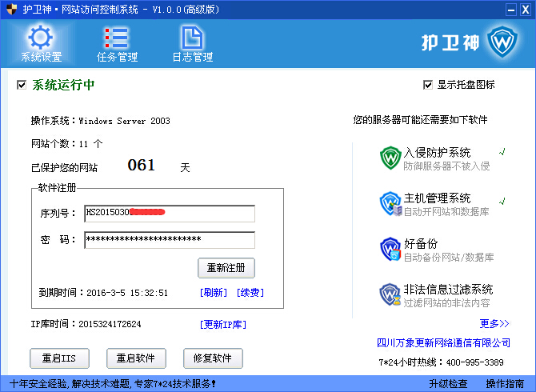Click into the 序列号 input field
This screenshot has height=392, width=536.
(x=170, y=214)
